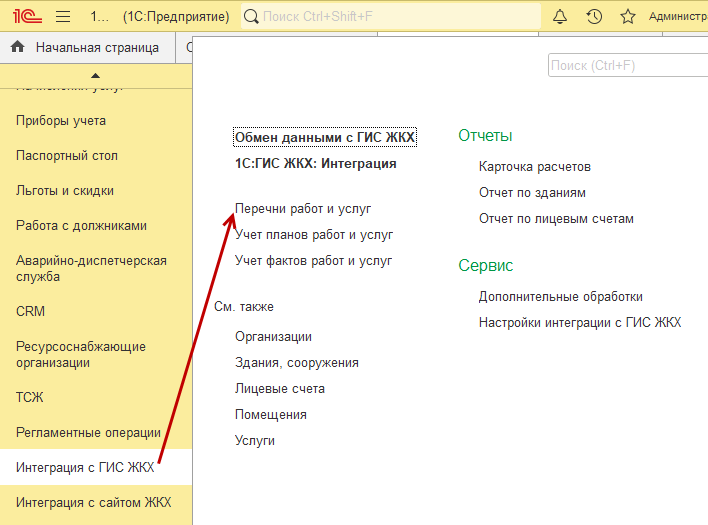Open Лицевые счета link
Image resolution: width=708 pixels, height=525 pixels.
[279, 388]
